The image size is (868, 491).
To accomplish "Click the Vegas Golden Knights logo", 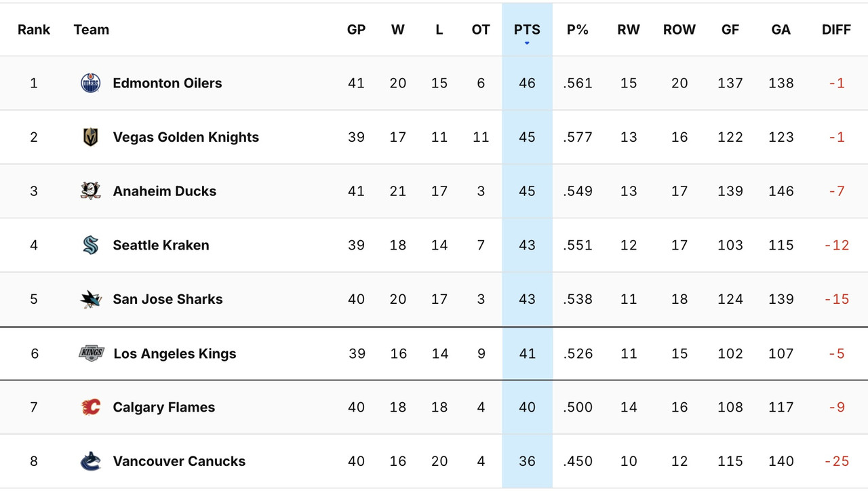I will pos(90,137).
